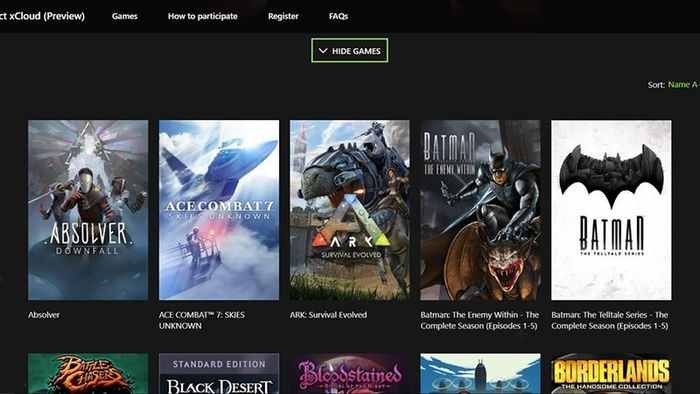Viewport: 700px width, 394px height.
Task: Click ACE COMBAT 7: SKIES UNKNOWN title
Action: click(202, 320)
